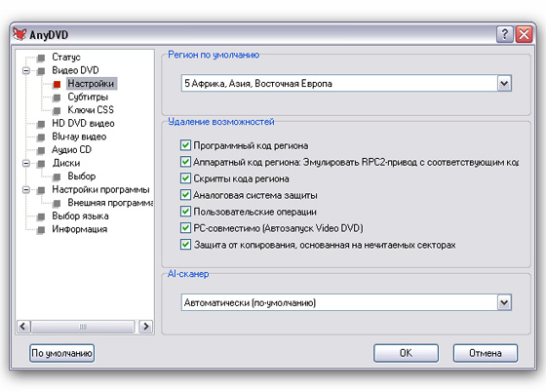Click tree scrollbar right arrow
The height and width of the screenshot is (392, 546).
coord(146,327)
